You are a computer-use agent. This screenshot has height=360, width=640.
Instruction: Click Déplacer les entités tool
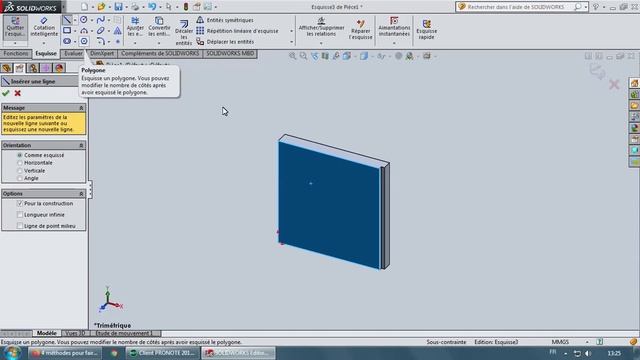225,42
